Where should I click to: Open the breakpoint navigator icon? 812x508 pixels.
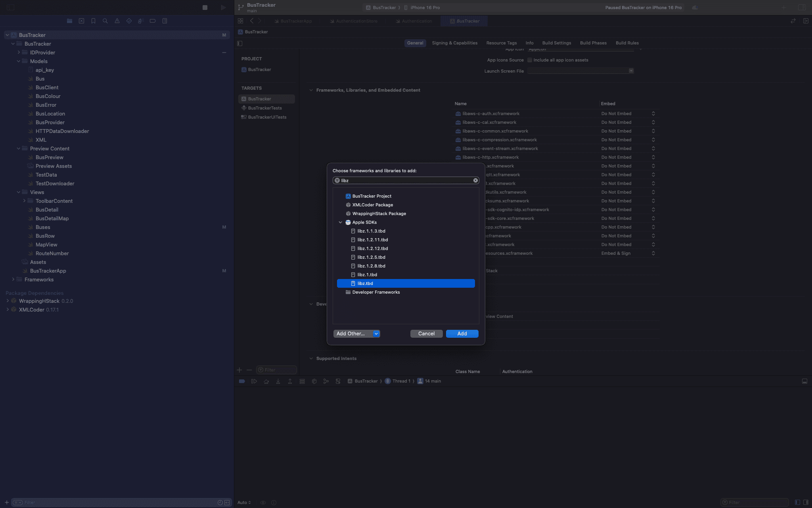(153, 21)
